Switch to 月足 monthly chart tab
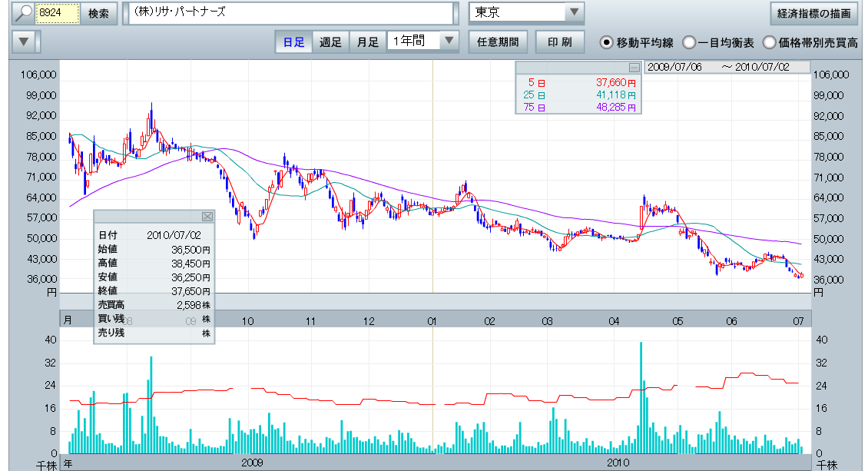Screen dimensions: 868x471 (x=367, y=41)
